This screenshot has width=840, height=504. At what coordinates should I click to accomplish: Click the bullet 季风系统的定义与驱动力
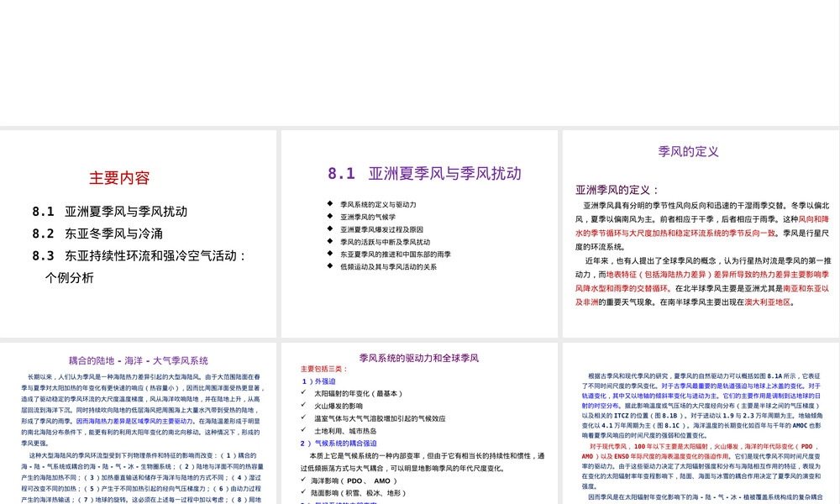pos(378,205)
